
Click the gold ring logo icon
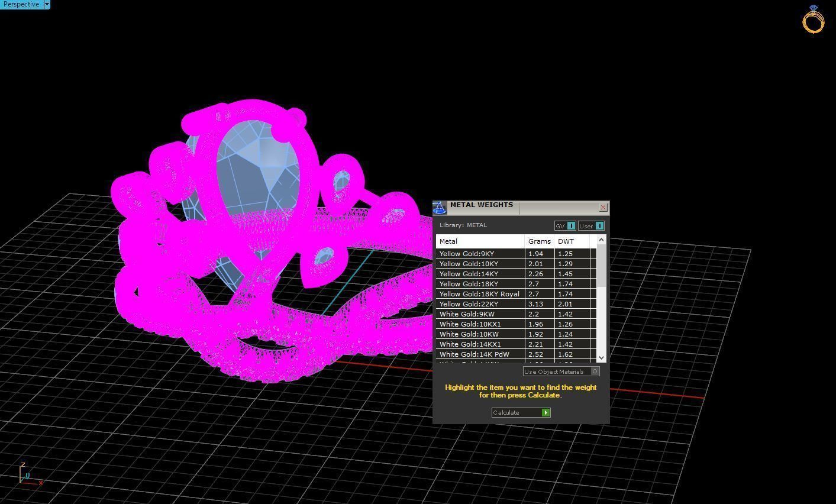(813, 19)
